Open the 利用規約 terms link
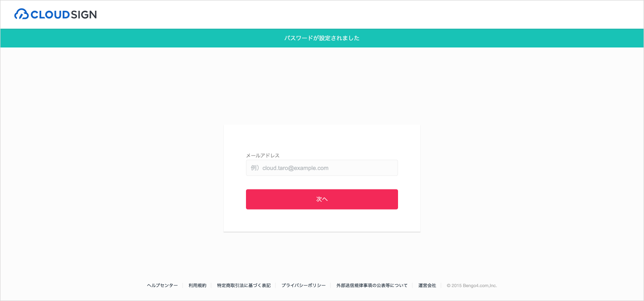Image resolution: width=644 pixels, height=301 pixels. (x=197, y=285)
